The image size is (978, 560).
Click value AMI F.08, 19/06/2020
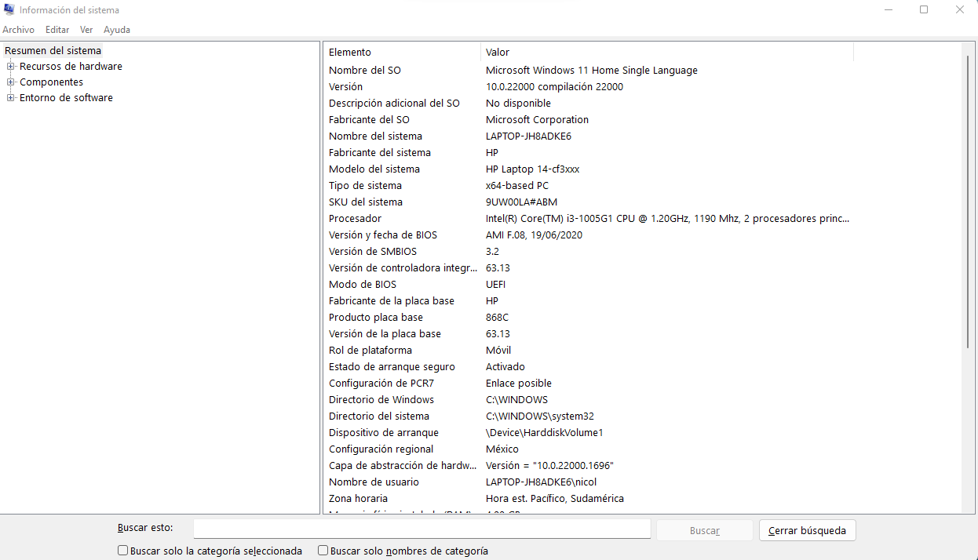coord(535,235)
